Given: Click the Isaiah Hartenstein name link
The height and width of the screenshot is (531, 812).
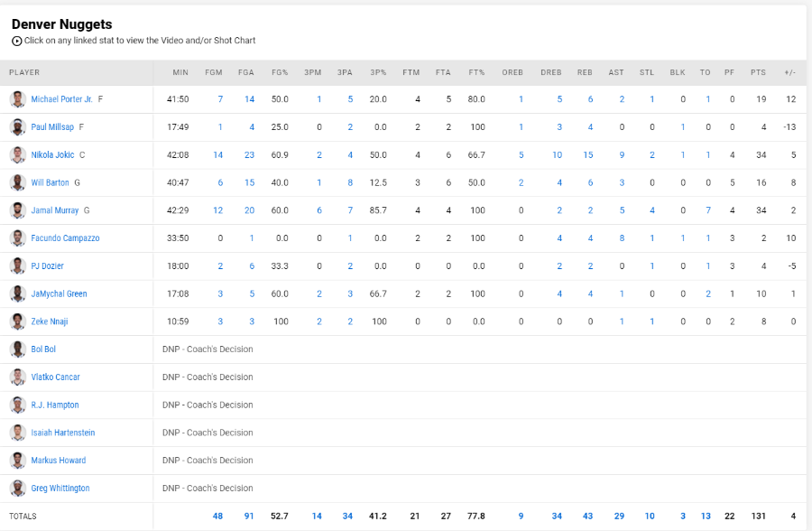Looking at the screenshot, I should point(63,433).
